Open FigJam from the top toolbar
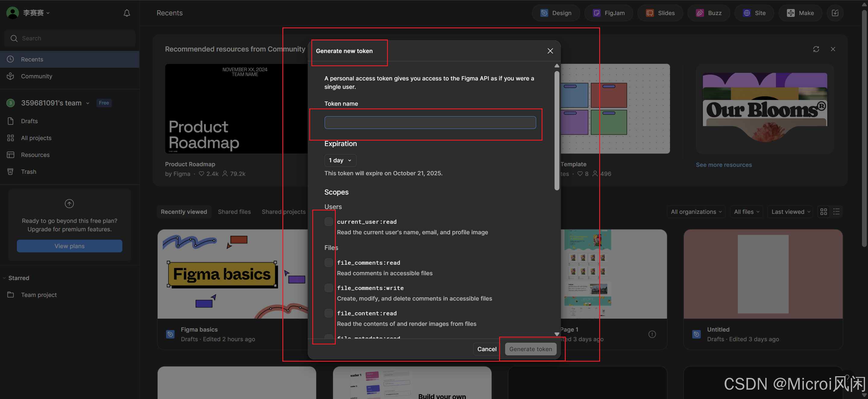The image size is (868, 399). coord(609,13)
